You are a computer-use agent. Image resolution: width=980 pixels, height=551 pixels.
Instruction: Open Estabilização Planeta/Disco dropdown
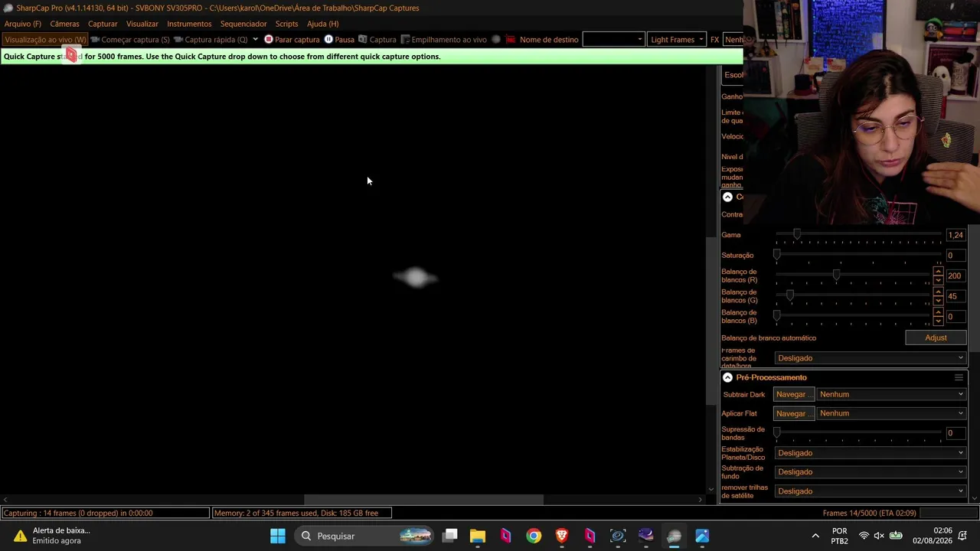(871, 452)
